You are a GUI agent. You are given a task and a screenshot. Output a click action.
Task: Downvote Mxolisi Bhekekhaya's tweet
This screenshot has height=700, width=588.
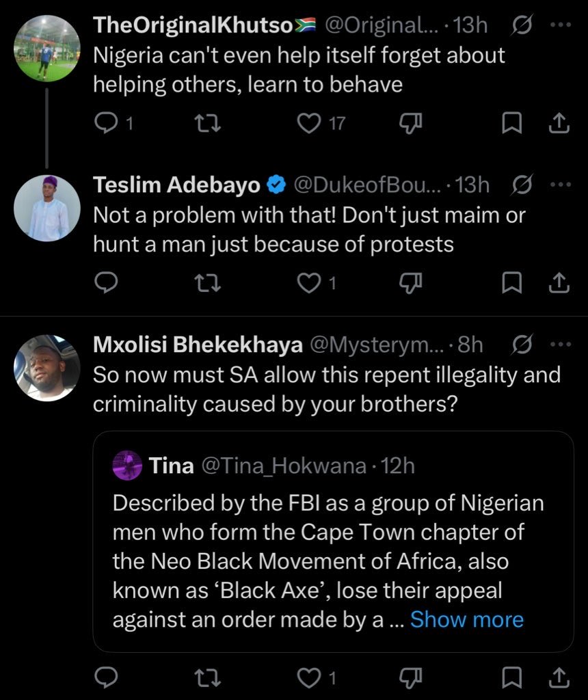412,678
